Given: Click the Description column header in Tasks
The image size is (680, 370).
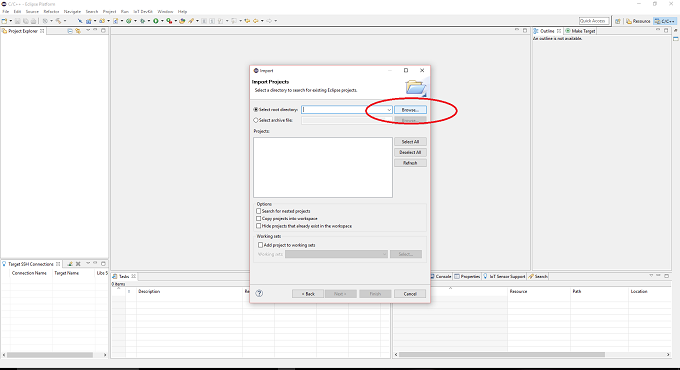Looking at the screenshot, I should pyautogui.click(x=149, y=291).
